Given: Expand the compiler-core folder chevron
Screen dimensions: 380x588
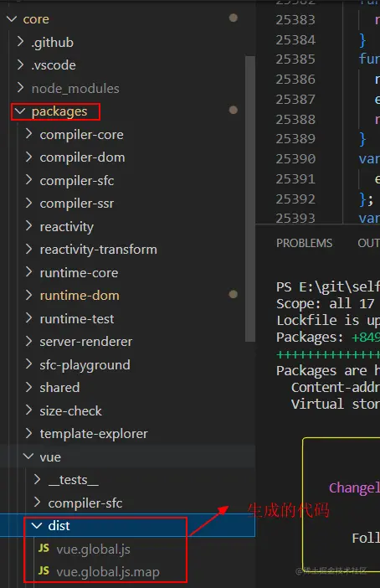Looking at the screenshot, I should coord(28,134).
